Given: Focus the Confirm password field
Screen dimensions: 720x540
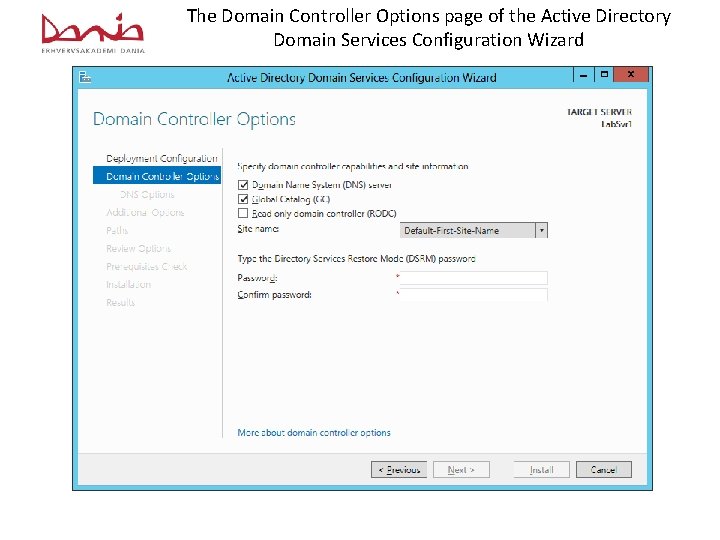Looking at the screenshot, I should (473, 295).
